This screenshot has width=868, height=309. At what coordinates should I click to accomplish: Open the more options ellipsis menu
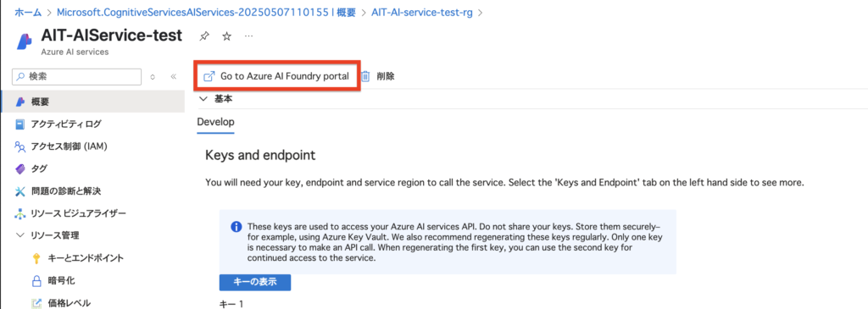tap(248, 36)
